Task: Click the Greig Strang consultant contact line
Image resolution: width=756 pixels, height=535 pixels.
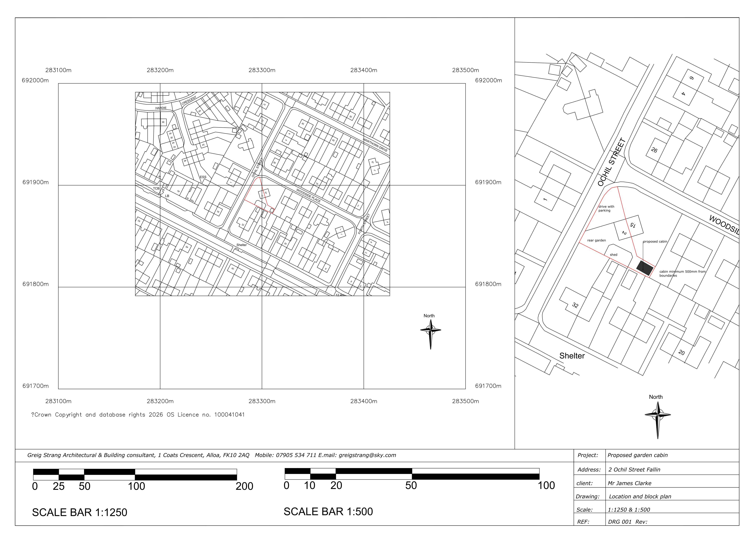Action: pos(211,455)
